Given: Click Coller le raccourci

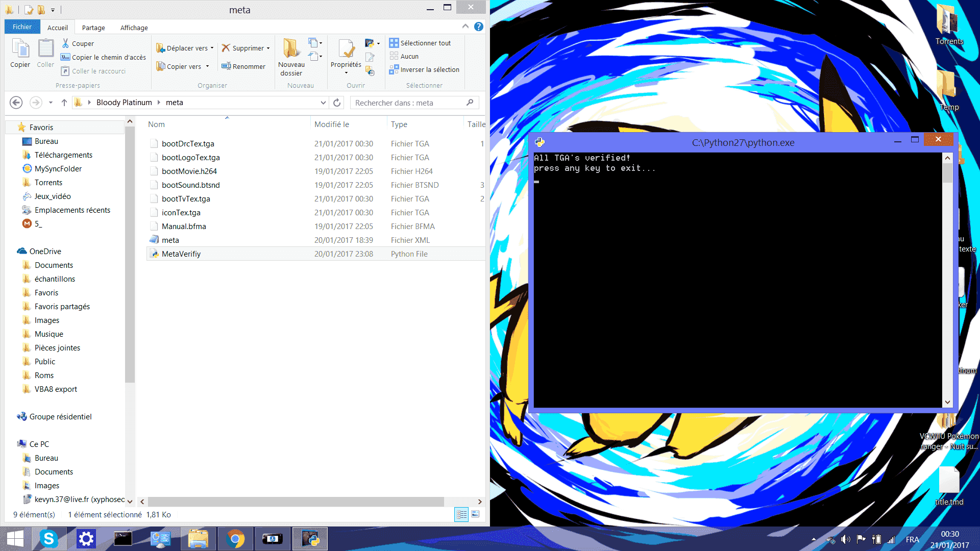Looking at the screenshot, I should pyautogui.click(x=93, y=71).
